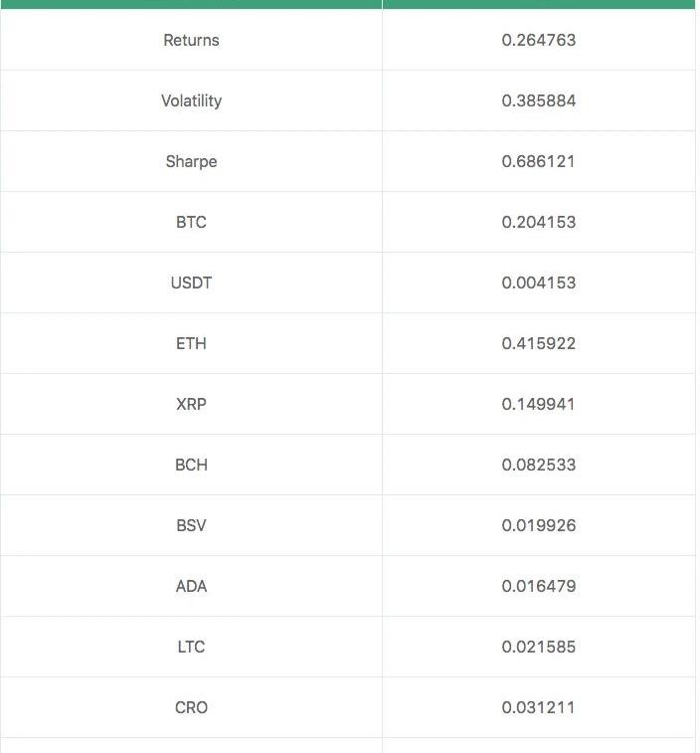Select the CRO weight 0.031211
The image size is (700, 753).
[x=538, y=707]
